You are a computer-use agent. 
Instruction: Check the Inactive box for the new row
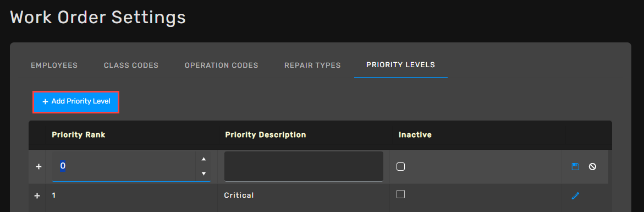[x=400, y=166]
